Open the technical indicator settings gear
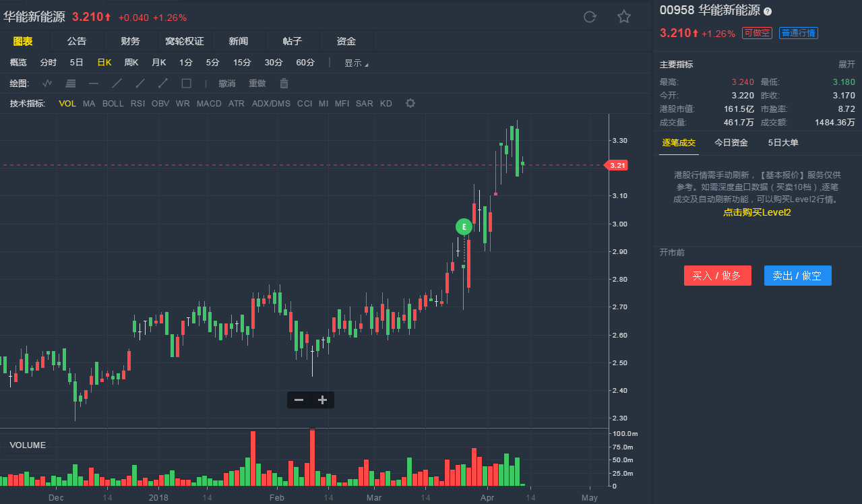The height and width of the screenshot is (504, 862). [410, 103]
